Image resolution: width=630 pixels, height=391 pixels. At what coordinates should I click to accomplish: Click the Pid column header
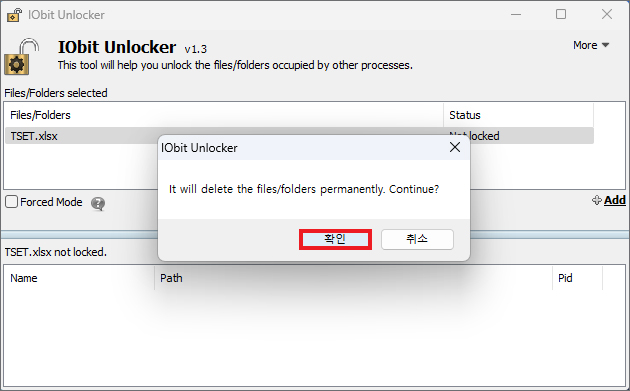(x=577, y=278)
